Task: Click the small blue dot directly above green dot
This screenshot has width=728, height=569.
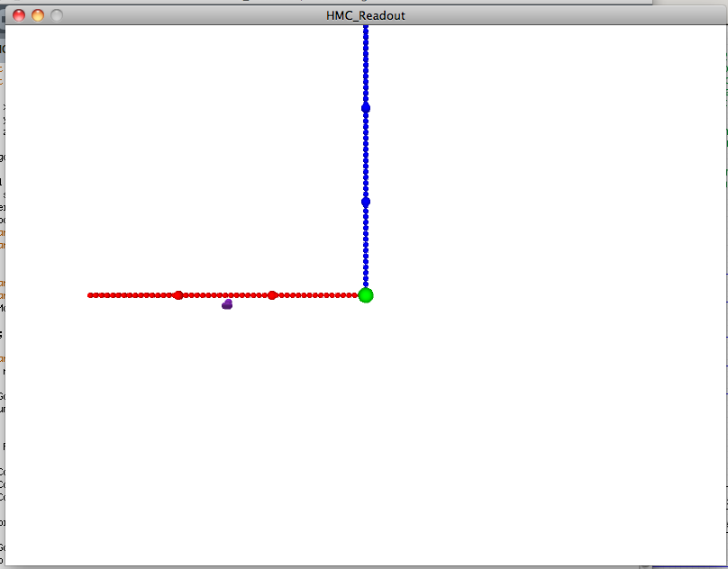Action: pyautogui.click(x=366, y=283)
